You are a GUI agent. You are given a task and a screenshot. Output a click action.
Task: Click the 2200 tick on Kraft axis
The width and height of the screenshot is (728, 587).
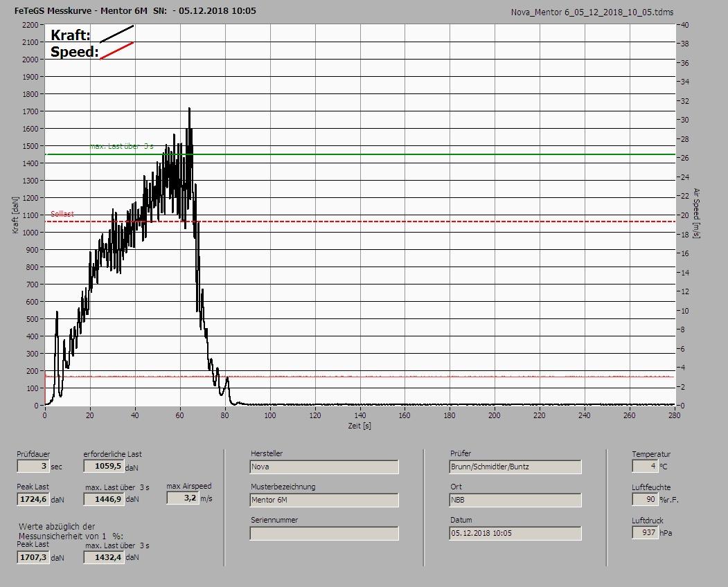(x=30, y=25)
